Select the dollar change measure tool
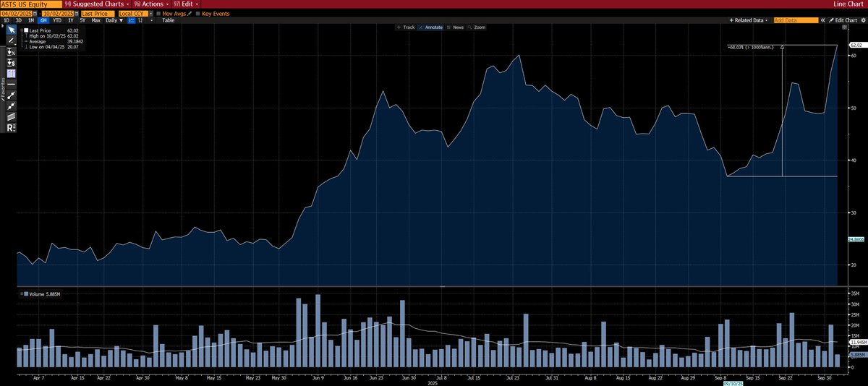This screenshot has height=386, width=868. pos(12,63)
